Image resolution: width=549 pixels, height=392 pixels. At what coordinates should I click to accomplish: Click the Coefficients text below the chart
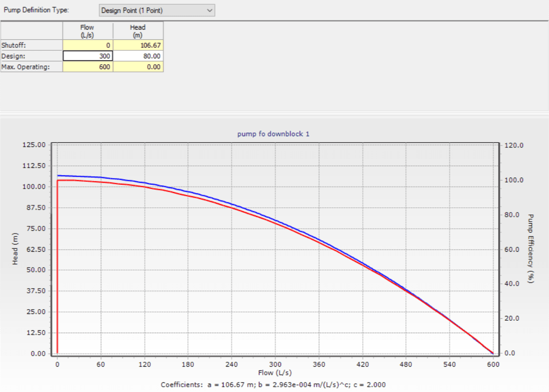click(x=273, y=385)
